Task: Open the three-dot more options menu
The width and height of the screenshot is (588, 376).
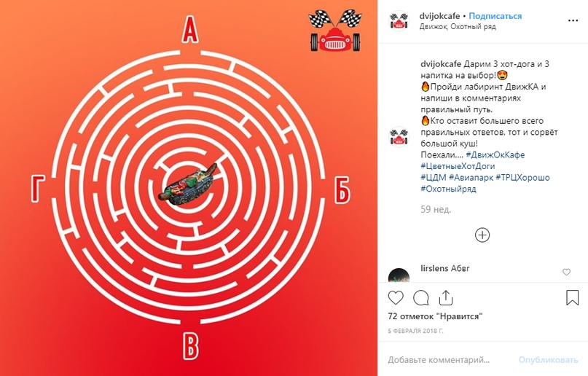Action: click(573, 20)
